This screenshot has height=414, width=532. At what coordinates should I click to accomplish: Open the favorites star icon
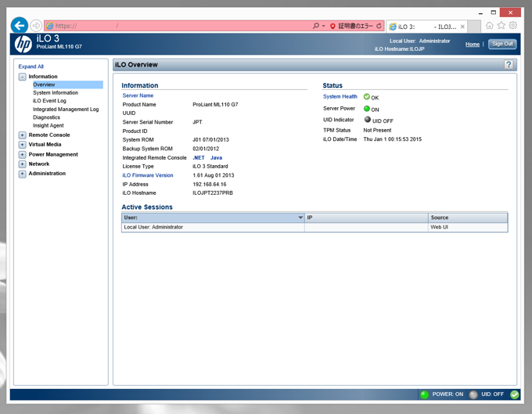501,26
